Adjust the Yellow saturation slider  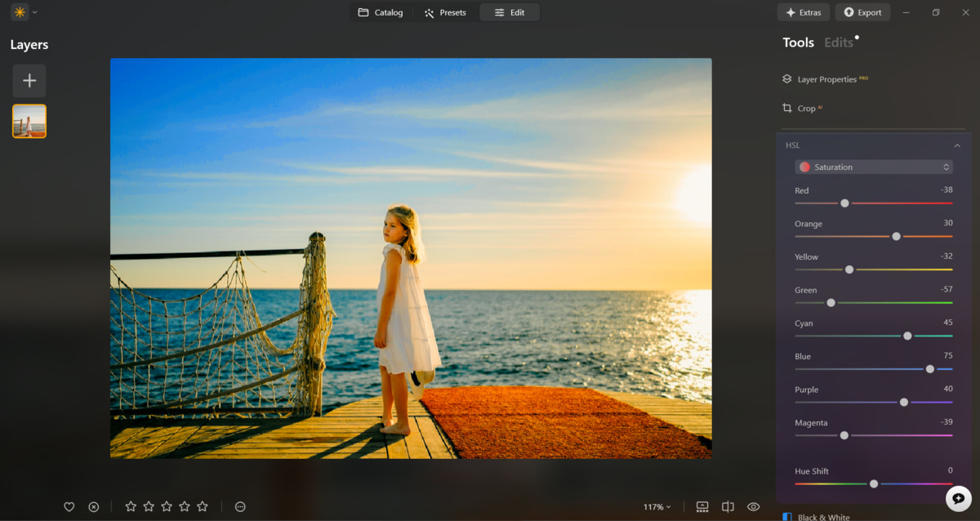tap(849, 269)
